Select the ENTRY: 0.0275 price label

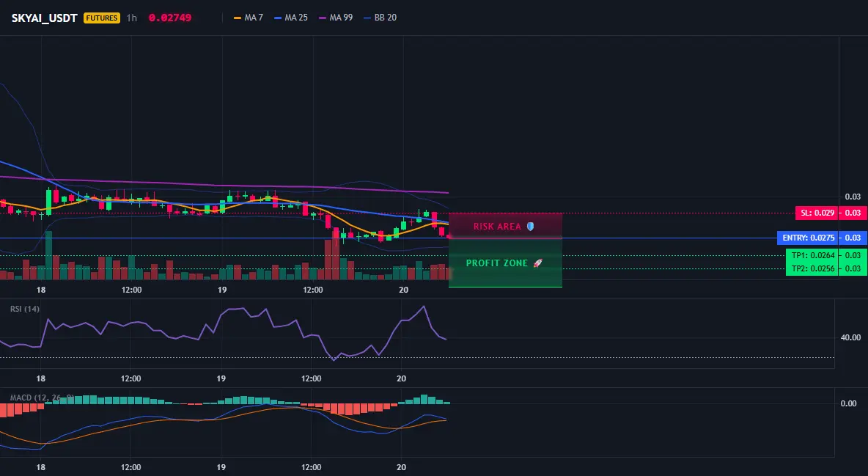coord(809,238)
